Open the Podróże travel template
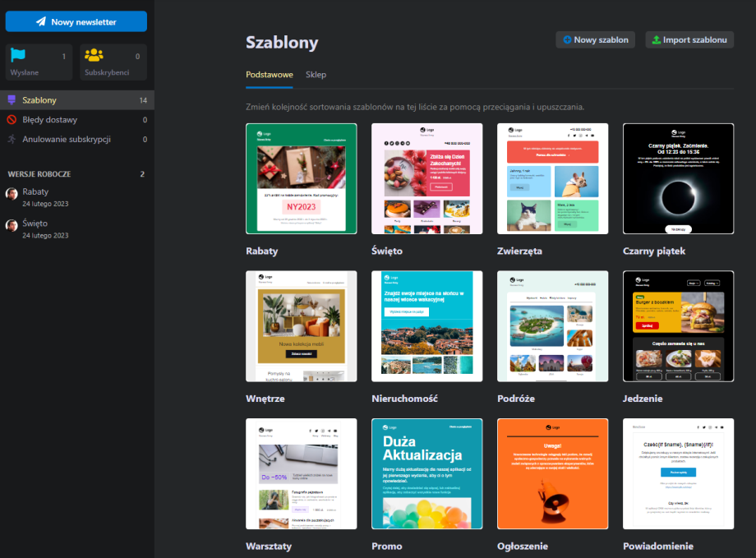Viewport: 756px width, 558px height. 552,326
